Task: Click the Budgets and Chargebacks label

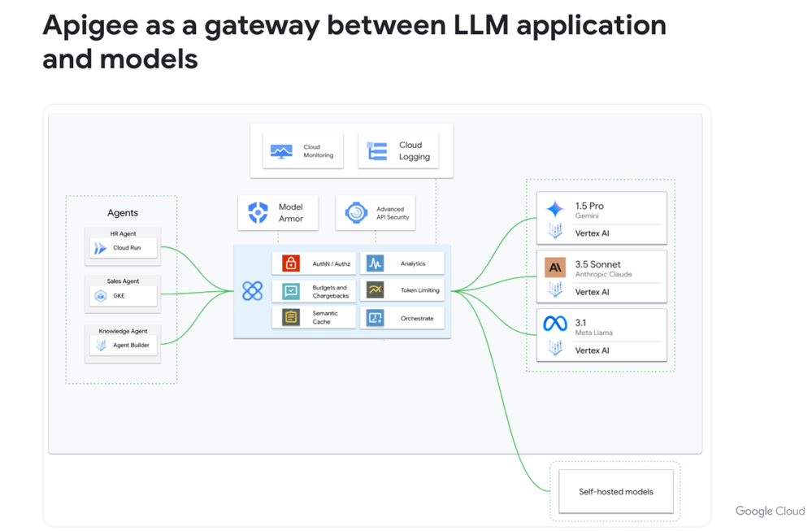Action: 330,292
